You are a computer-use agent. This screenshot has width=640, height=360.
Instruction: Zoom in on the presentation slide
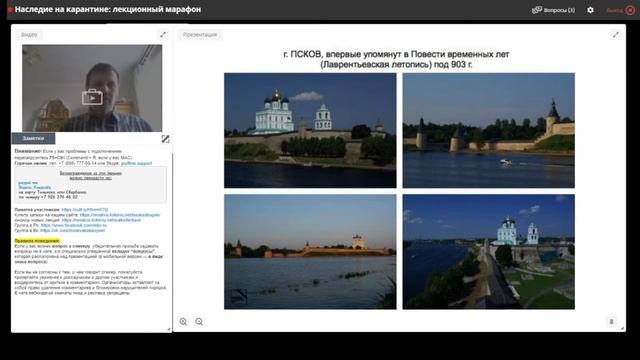click(x=183, y=322)
